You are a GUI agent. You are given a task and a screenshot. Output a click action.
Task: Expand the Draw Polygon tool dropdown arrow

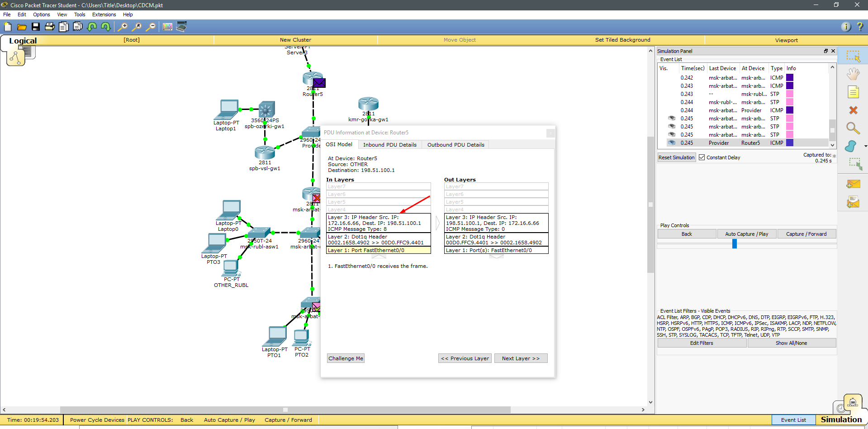tap(865, 146)
